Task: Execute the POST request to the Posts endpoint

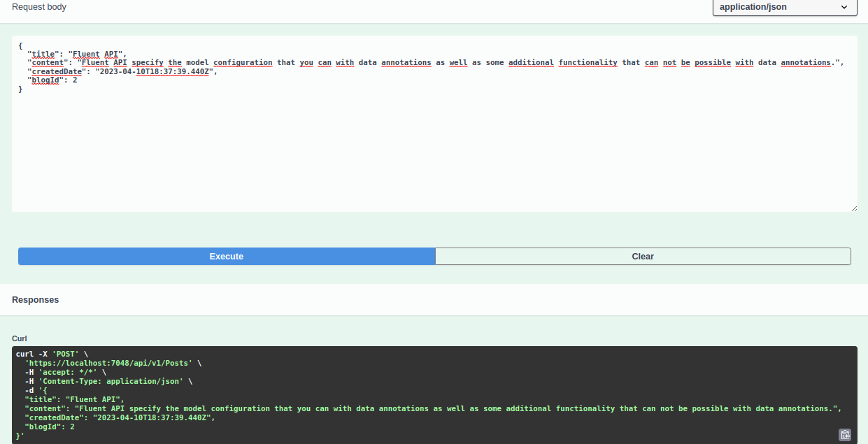Action: pos(225,256)
